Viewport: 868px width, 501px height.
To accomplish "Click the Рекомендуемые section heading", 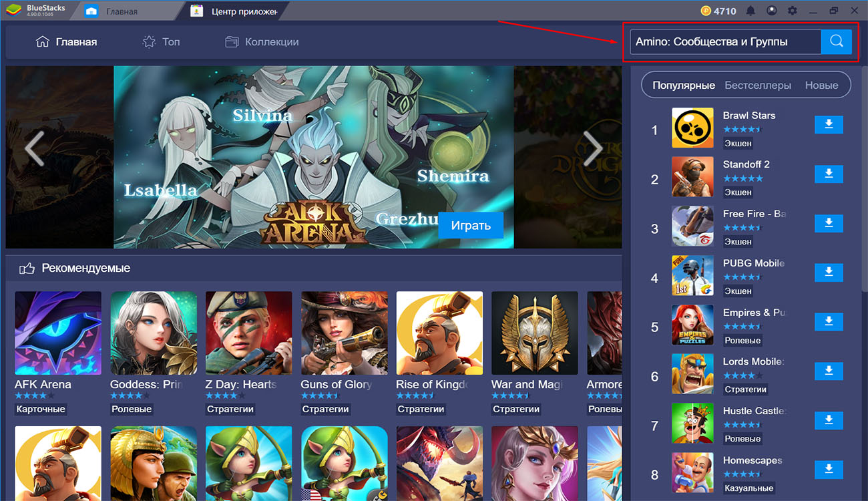I will point(85,268).
